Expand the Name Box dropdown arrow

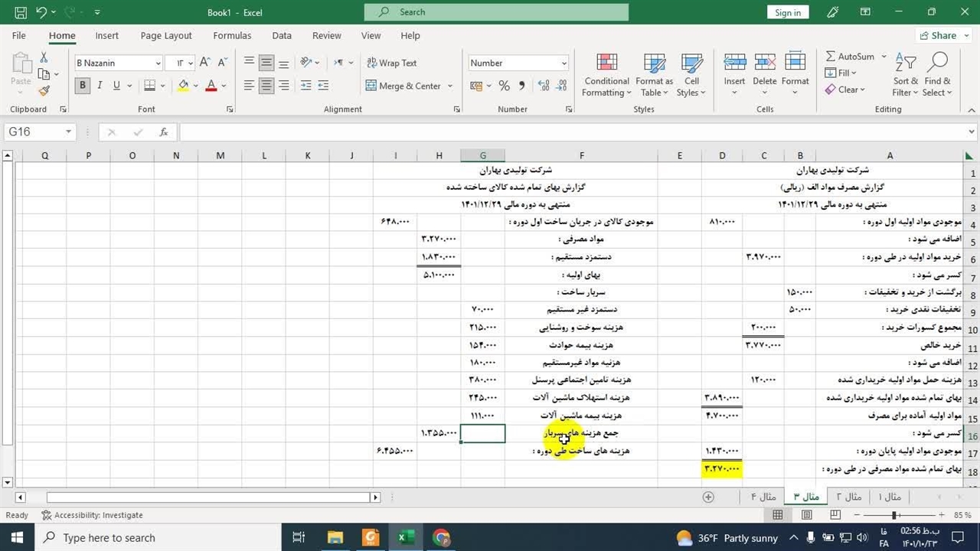pos(68,132)
